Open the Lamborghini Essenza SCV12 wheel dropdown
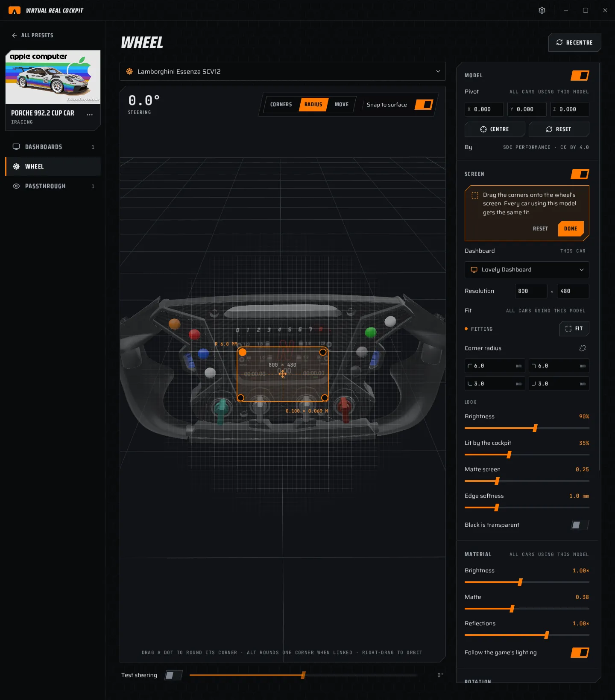The width and height of the screenshot is (615, 700). coord(283,71)
